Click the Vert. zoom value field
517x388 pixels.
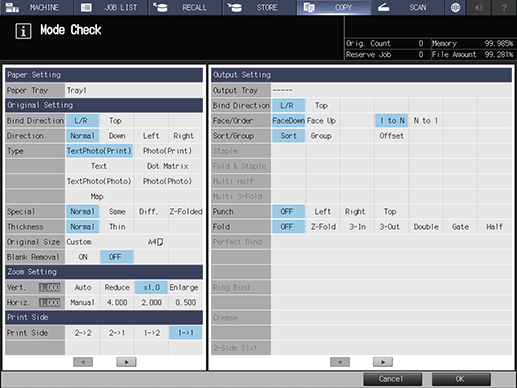point(49,287)
